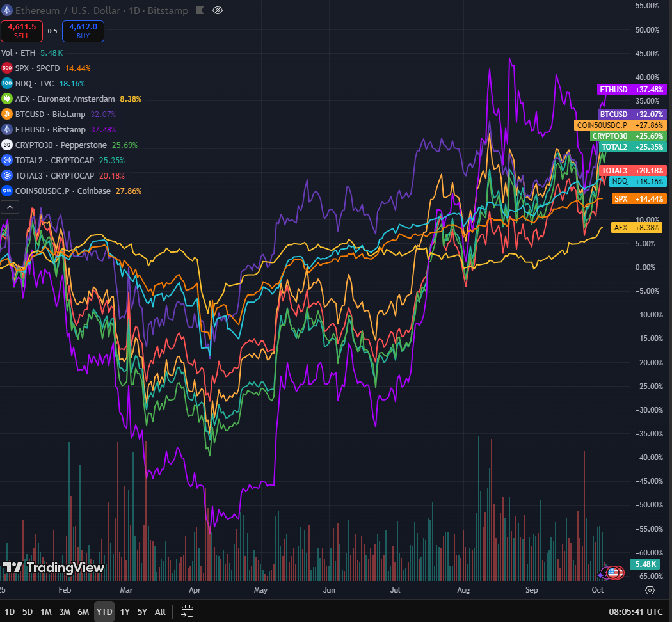Image resolution: width=672 pixels, height=622 pixels.
Task: Click the Oct label on the time axis
Action: [597, 590]
